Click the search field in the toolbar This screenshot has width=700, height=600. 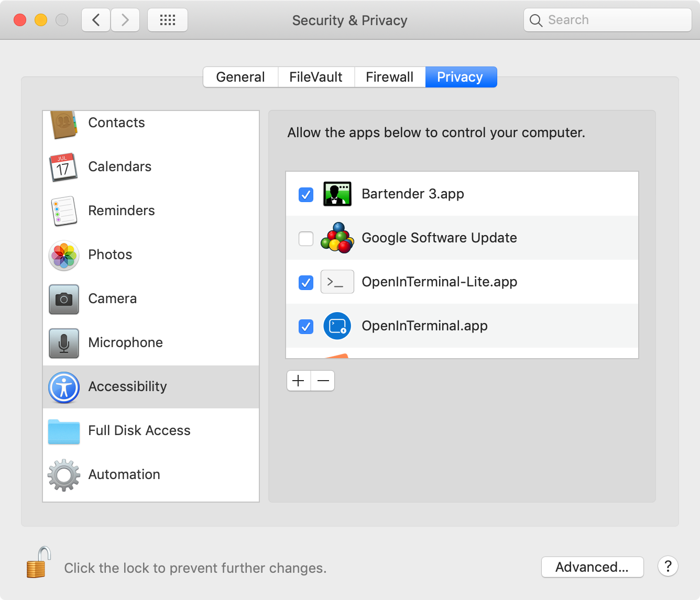pos(608,20)
